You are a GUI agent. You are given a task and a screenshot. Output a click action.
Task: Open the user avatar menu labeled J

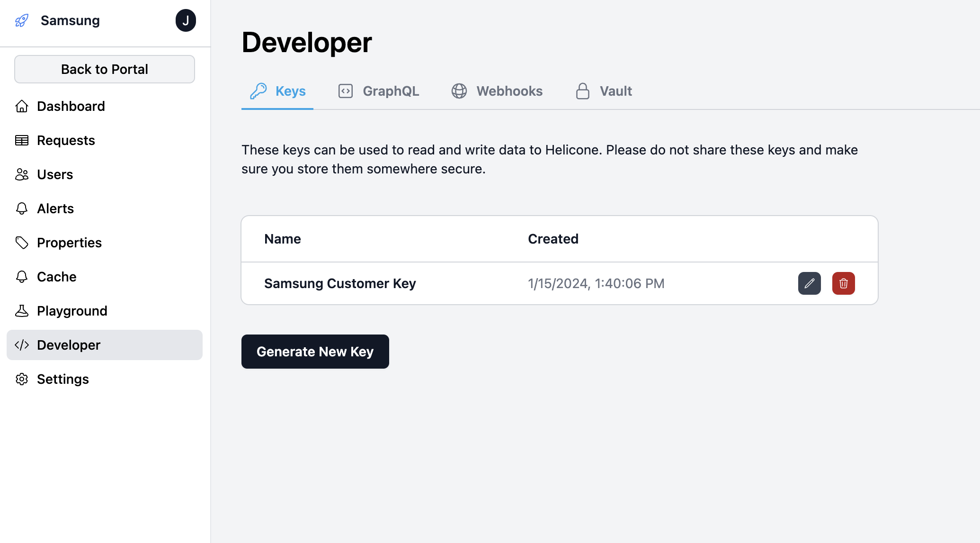pyautogui.click(x=186, y=20)
